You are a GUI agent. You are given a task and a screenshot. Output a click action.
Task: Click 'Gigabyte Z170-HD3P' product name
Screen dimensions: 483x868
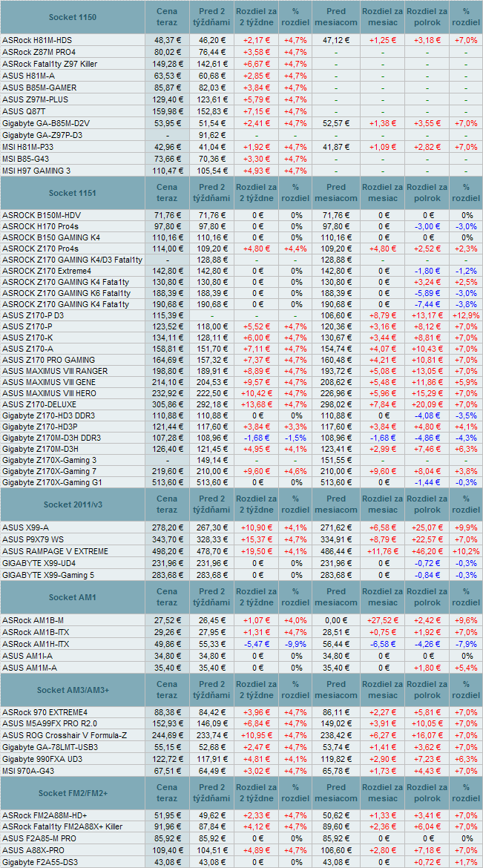click(39, 427)
